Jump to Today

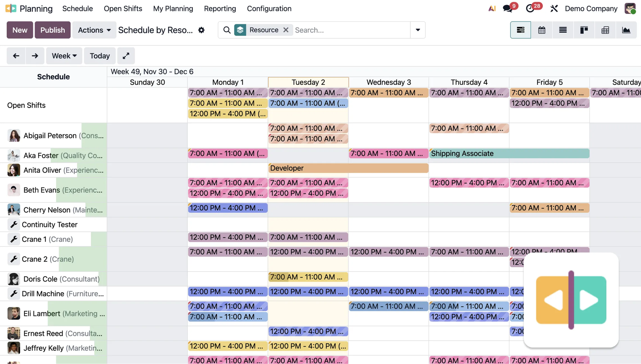pyautogui.click(x=99, y=56)
